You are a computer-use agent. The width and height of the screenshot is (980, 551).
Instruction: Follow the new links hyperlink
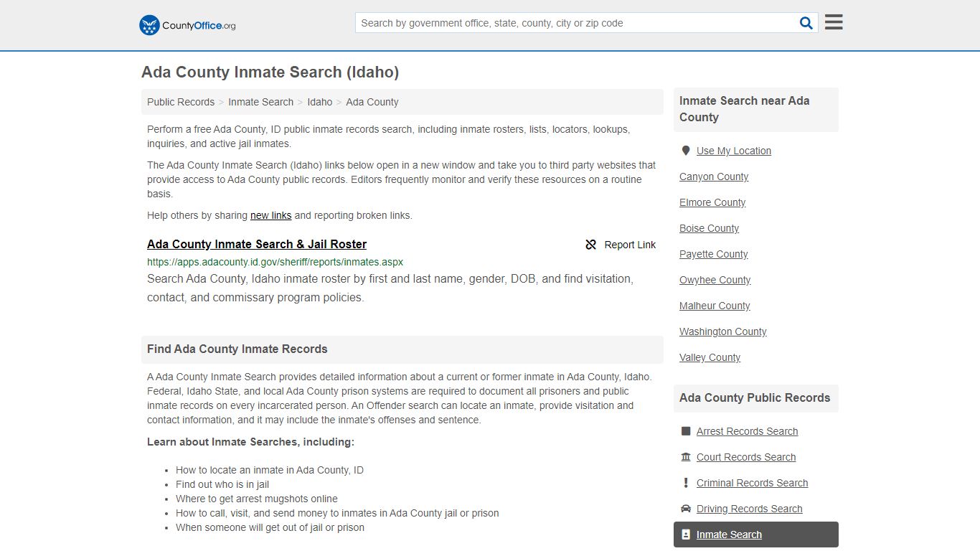click(x=271, y=215)
